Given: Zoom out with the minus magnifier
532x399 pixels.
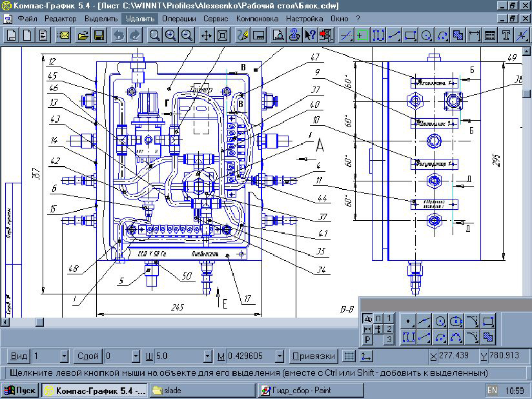Looking at the screenshot, I should pyautogui.click(x=187, y=36).
